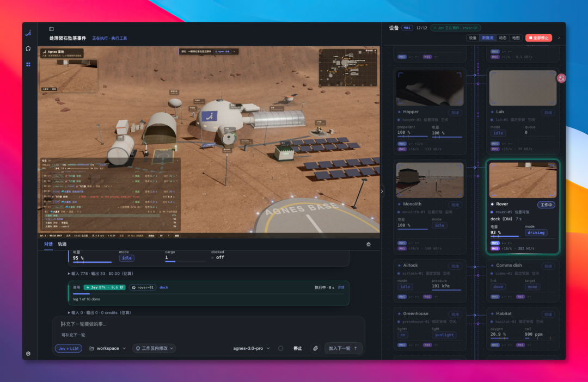
Task: Open the settings gear in the sidebar
Action: [x=28, y=354]
